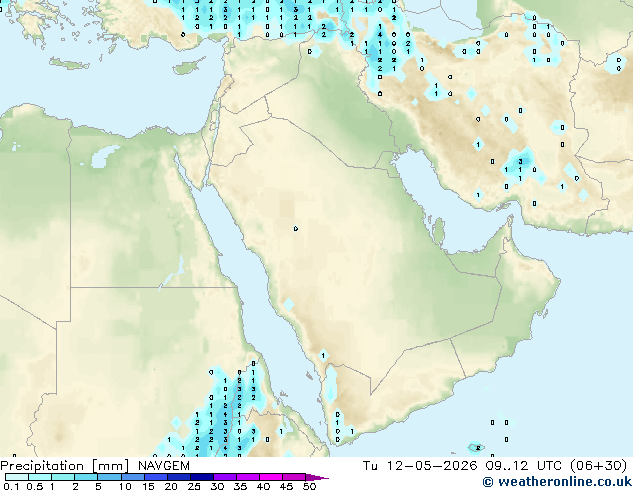Click the island of Crete on the map
This screenshot has height=490, width=634.
(x=70, y=63)
